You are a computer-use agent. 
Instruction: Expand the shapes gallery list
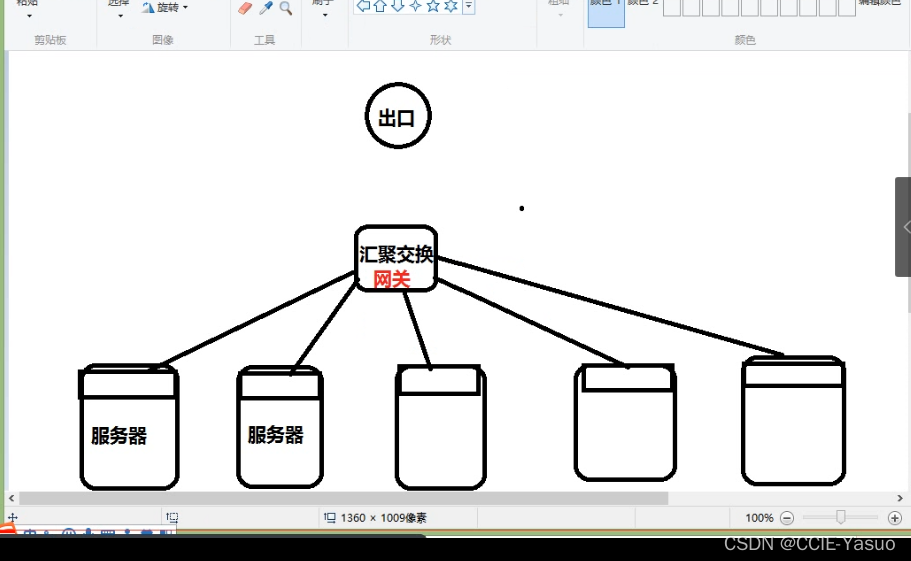click(468, 6)
